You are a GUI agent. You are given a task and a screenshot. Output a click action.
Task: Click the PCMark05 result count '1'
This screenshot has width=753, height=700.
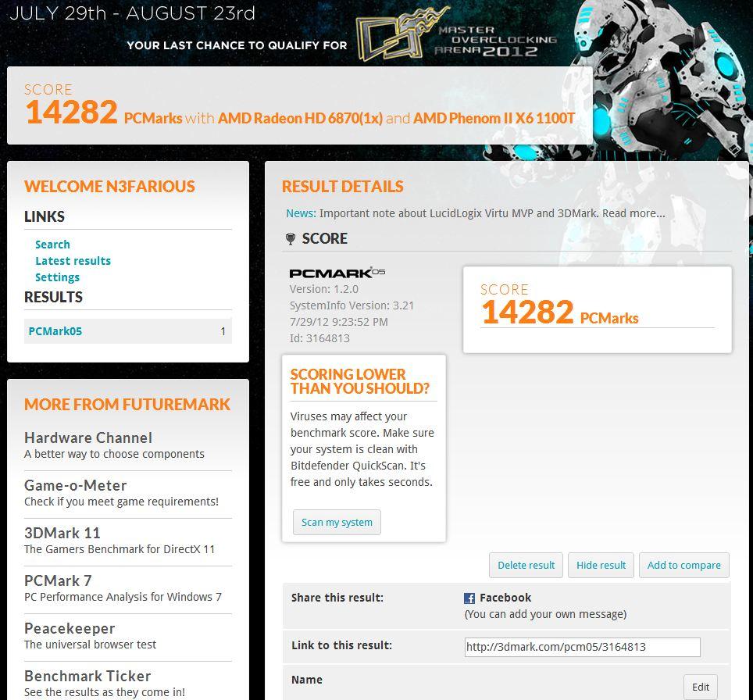(x=223, y=331)
